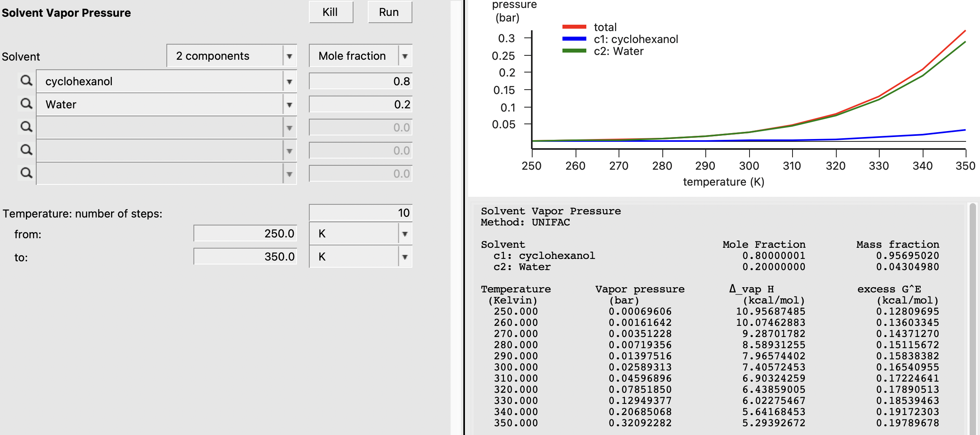
Task: Expand the Water solvent dropdown arrow
Action: pos(289,105)
